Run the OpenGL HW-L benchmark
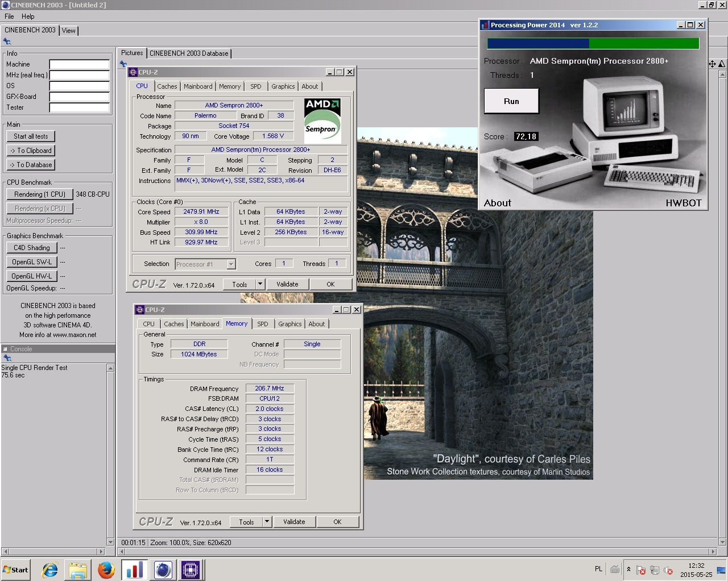 [x=32, y=276]
